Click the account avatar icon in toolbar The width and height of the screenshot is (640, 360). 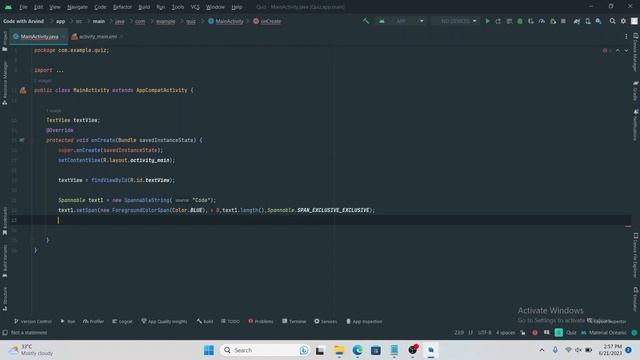pyautogui.click(x=634, y=21)
